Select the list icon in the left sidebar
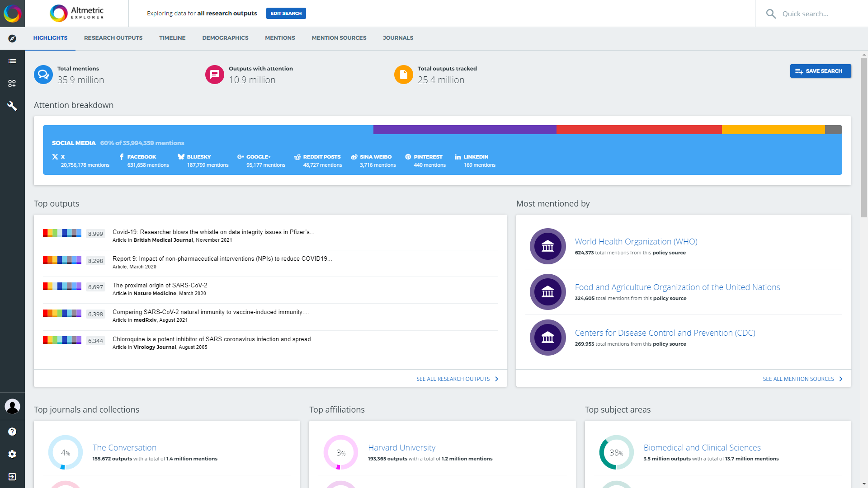Image resolution: width=868 pixels, height=488 pixels. (13, 61)
